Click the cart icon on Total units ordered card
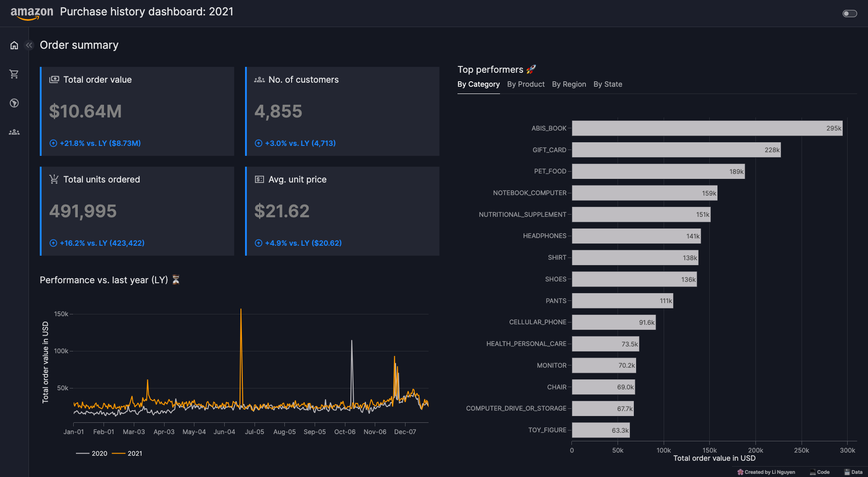868x477 pixels. pos(54,179)
